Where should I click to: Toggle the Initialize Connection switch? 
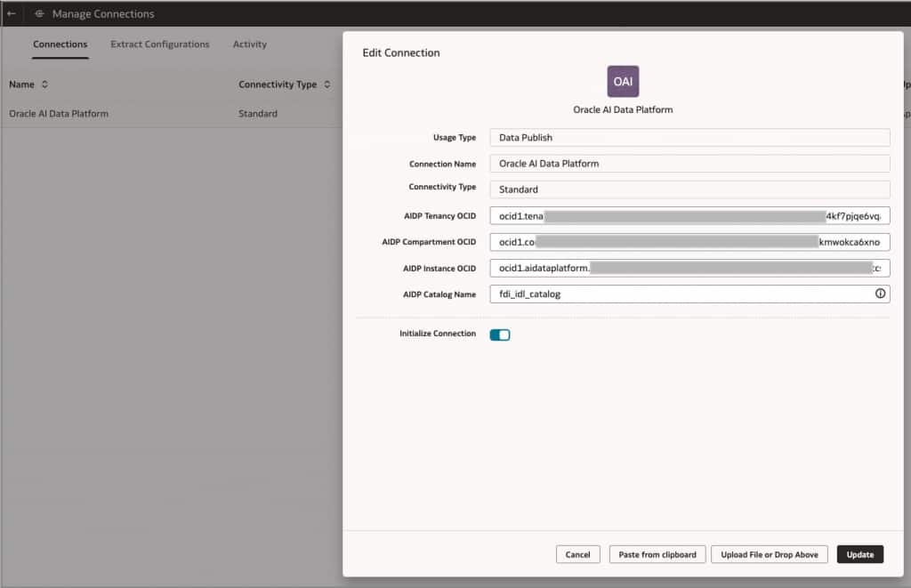click(500, 334)
